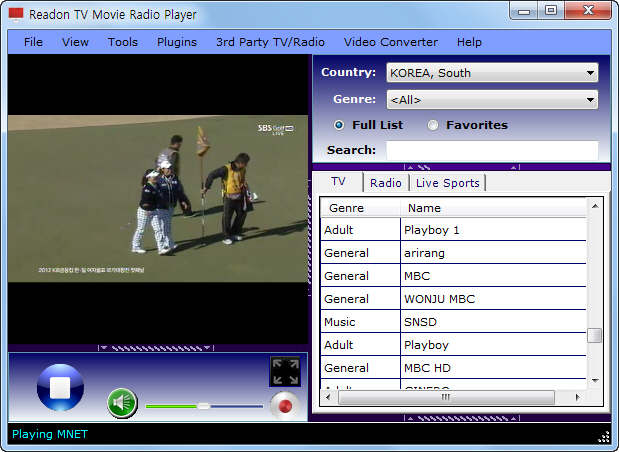Click the channel list scroll-down arrow
Screen dimensions: 619x452
click(x=595, y=381)
